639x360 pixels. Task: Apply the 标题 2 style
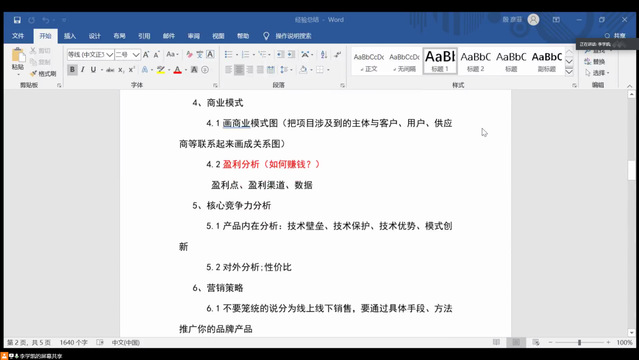coord(476,61)
